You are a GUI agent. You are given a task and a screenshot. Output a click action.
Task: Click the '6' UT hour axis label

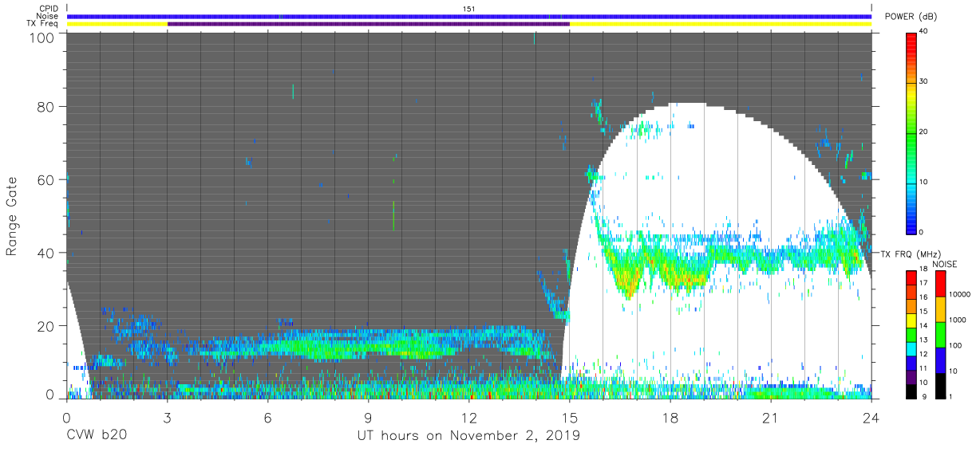pyautogui.click(x=268, y=418)
